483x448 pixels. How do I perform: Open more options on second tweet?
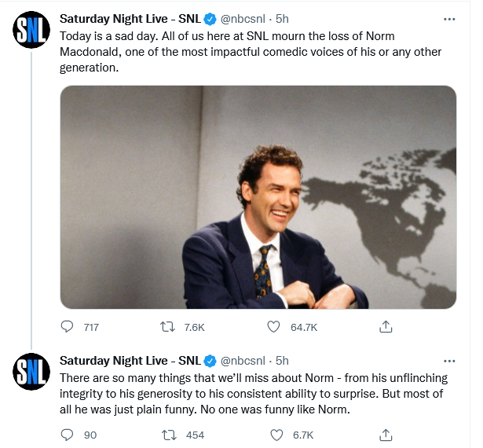[448, 361]
